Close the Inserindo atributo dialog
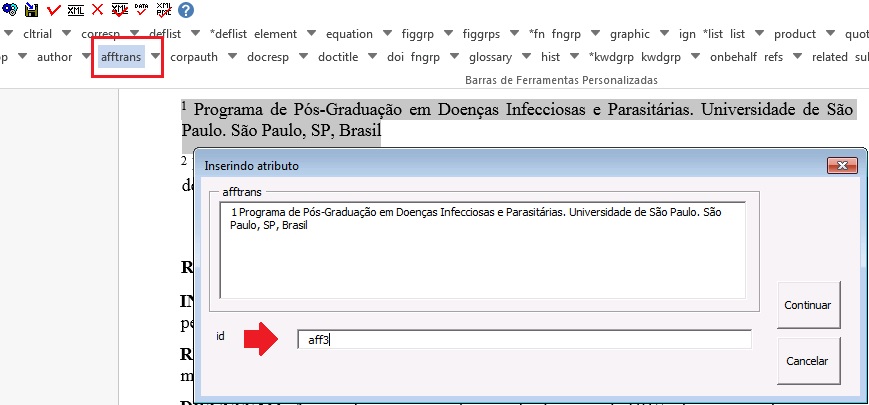 point(843,165)
